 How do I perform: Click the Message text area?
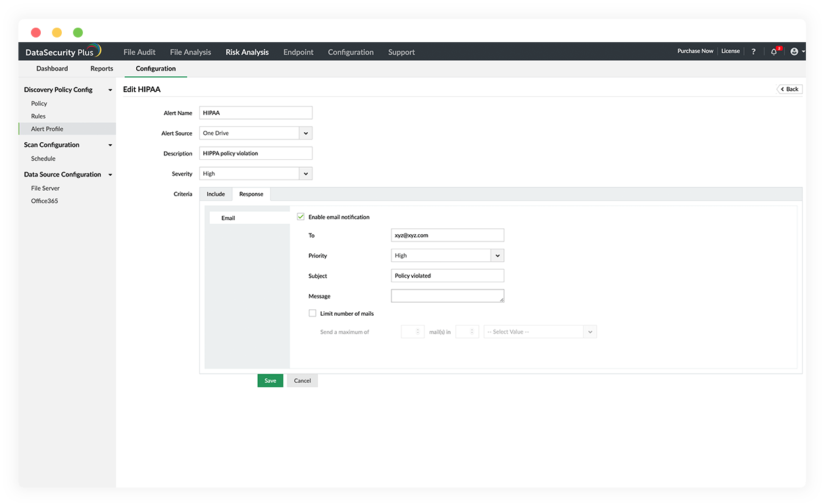447,296
